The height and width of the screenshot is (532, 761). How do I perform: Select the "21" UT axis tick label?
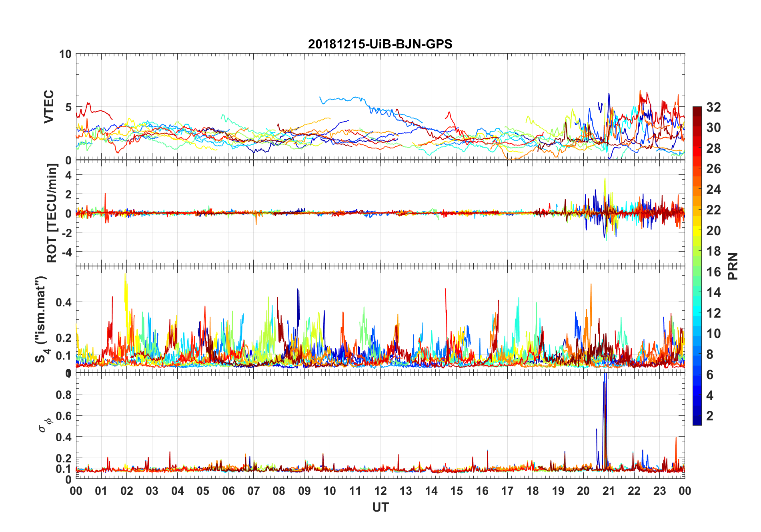609,491
